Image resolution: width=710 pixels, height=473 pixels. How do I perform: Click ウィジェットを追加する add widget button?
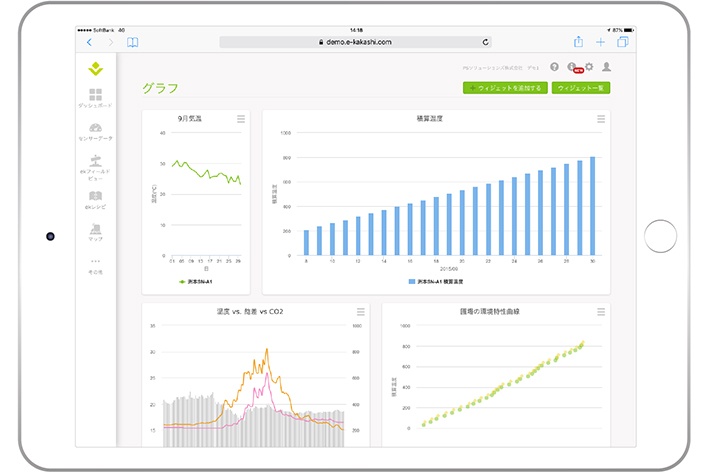coord(505,88)
